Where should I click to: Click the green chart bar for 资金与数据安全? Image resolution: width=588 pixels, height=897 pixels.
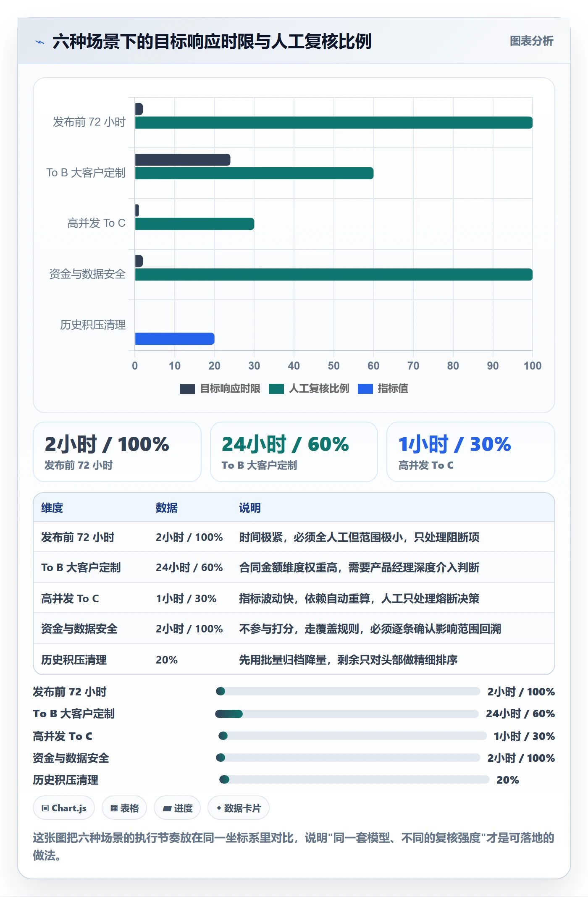[x=334, y=275]
